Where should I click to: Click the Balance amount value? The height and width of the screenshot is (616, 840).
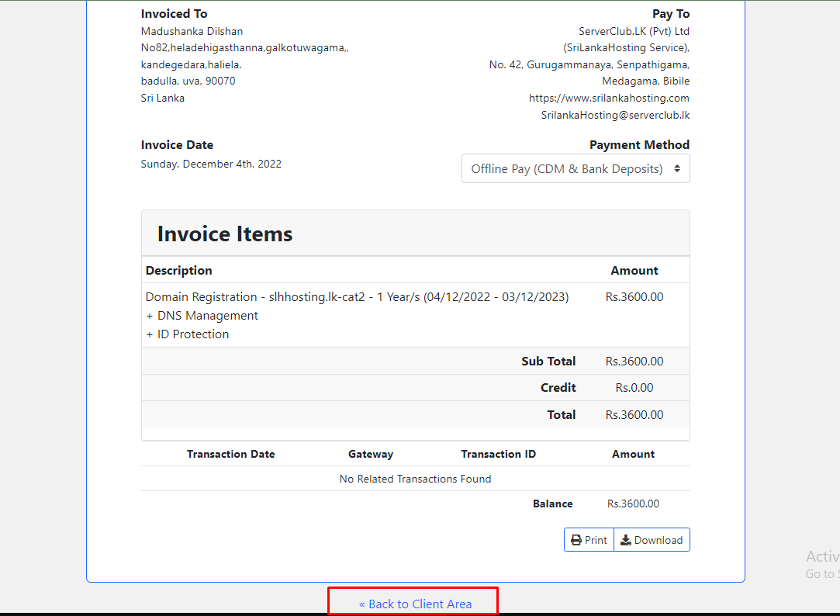tap(633, 504)
